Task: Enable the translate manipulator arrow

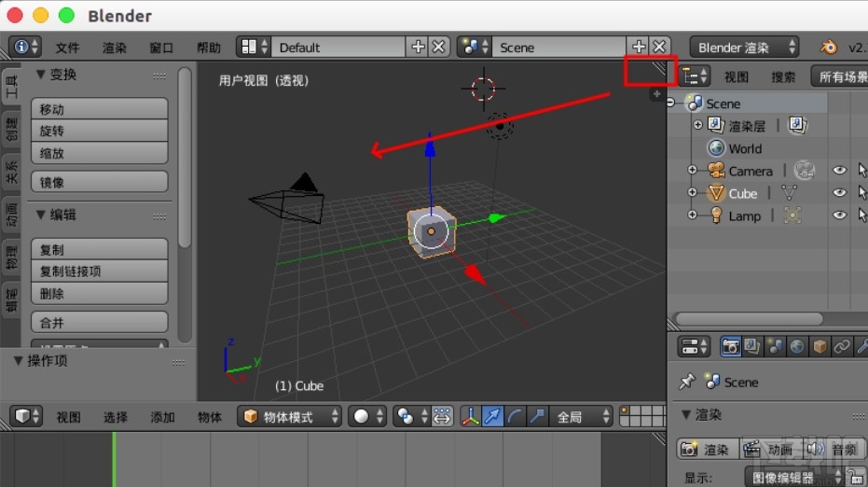Action: pos(492,416)
